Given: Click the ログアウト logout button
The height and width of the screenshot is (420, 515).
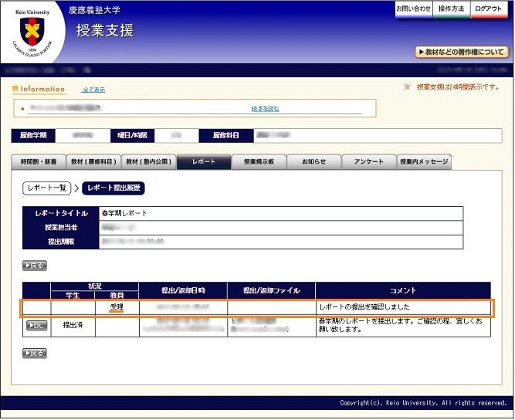Looking at the screenshot, I should (489, 8).
